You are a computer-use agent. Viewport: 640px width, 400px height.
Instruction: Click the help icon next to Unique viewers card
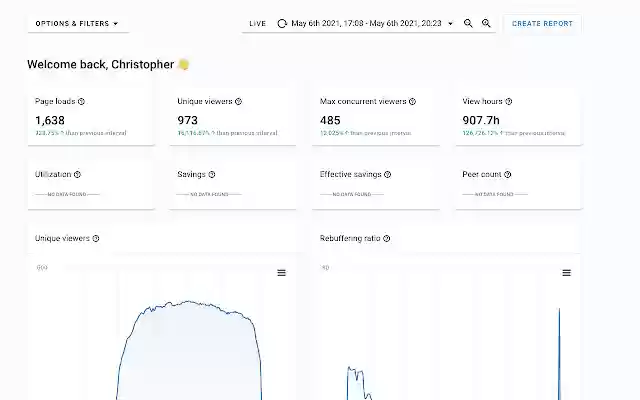click(x=238, y=101)
